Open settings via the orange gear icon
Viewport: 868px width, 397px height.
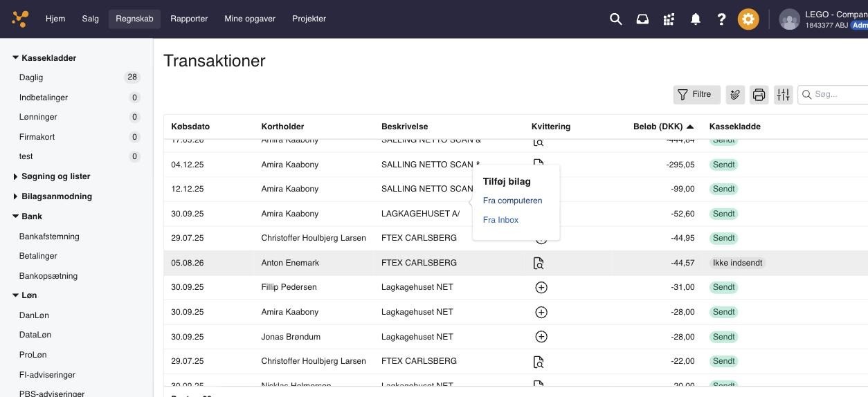coord(748,19)
